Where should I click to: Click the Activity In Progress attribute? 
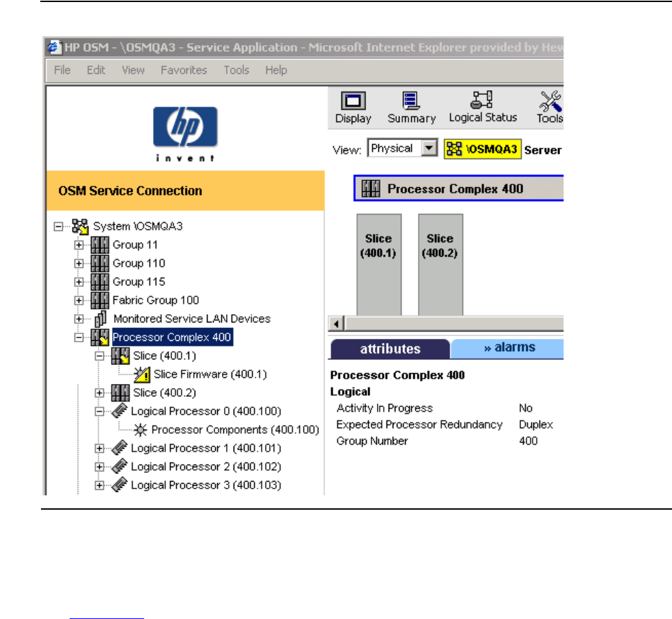(384, 408)
